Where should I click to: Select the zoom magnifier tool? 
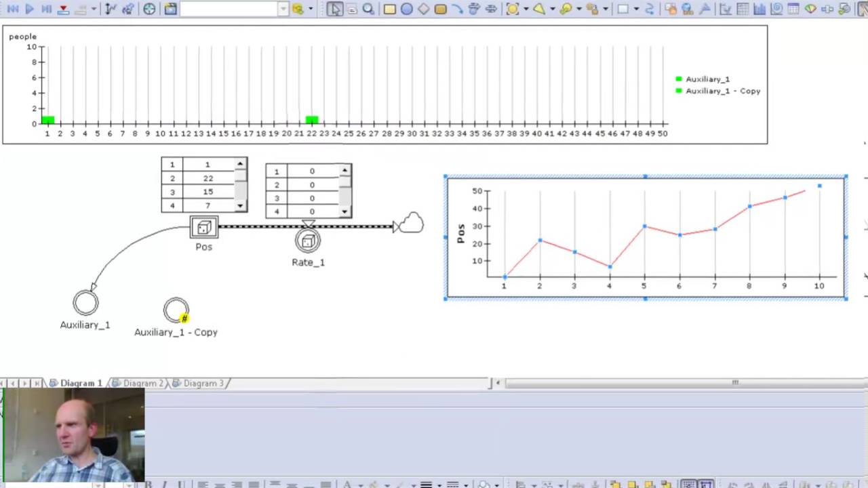(368, 9)
